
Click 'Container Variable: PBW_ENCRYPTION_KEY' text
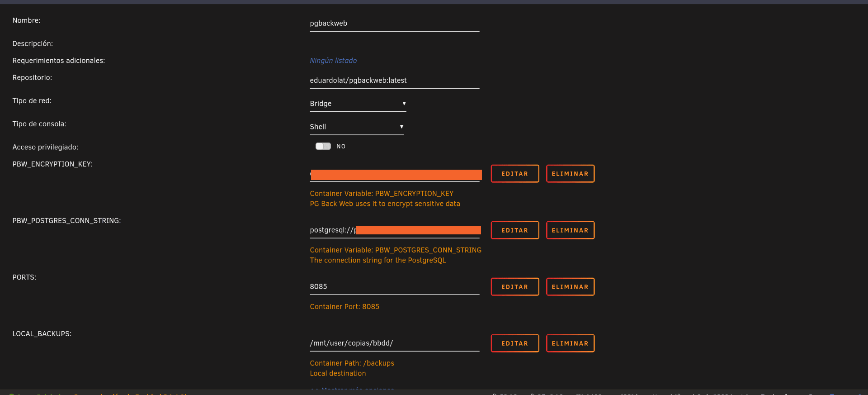[x=382, y=194]
